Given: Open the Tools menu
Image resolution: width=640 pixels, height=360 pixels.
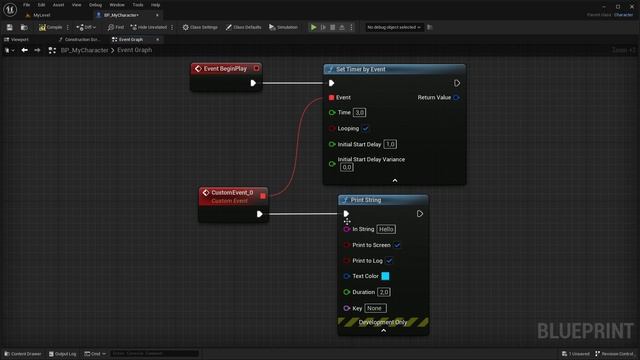Looking at the screenshot, I should (138, 5).
